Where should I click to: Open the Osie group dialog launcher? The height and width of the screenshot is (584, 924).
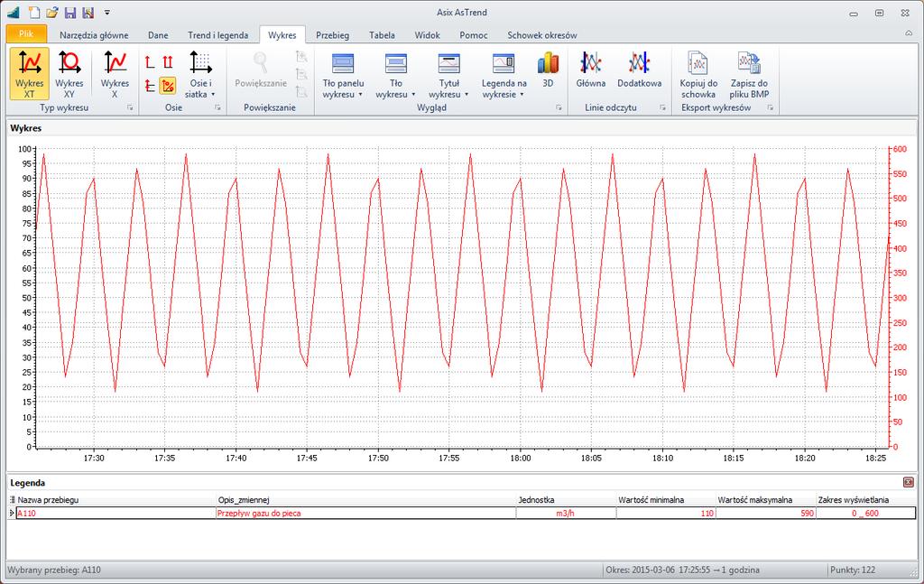coord(217,107)
